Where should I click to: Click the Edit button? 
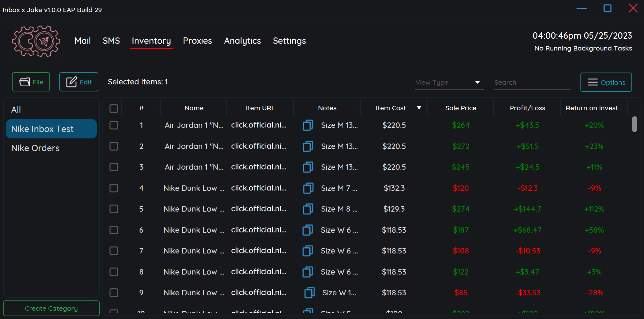coord(79,82)
